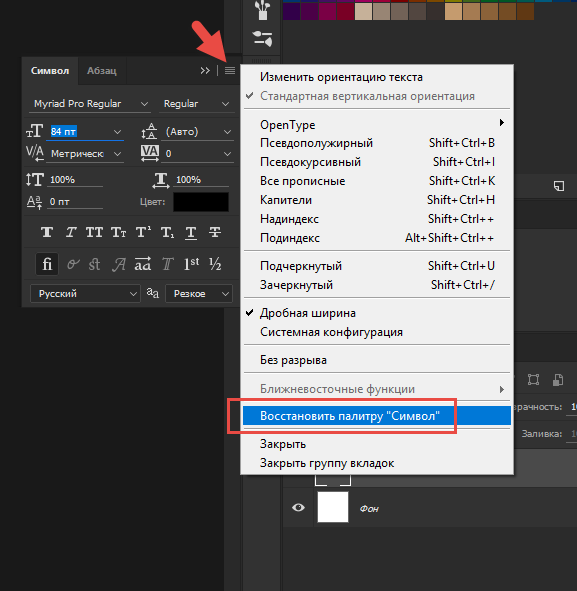Open the Резкое anti-aliasing dropdown
The image size is (577, 591).
point(199,294)
